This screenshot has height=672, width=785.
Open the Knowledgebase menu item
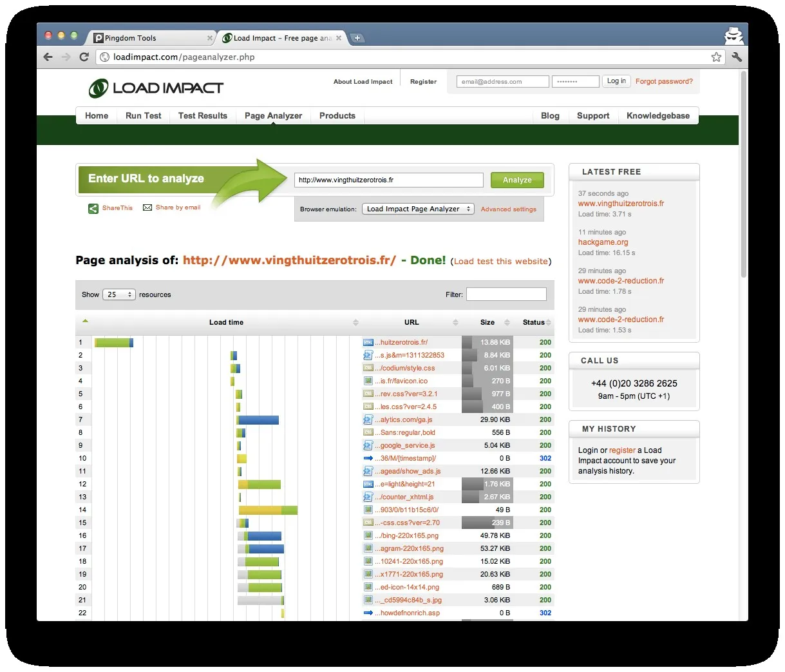click(x=658, y=116)
